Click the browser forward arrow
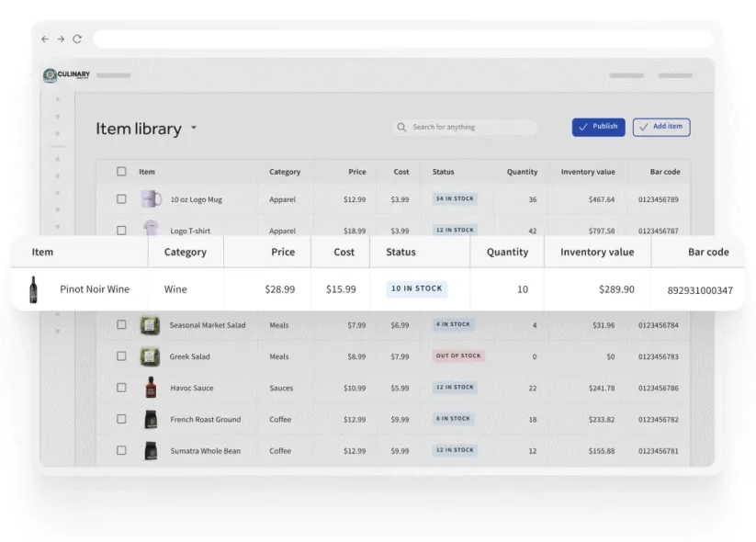 point(61,40)
